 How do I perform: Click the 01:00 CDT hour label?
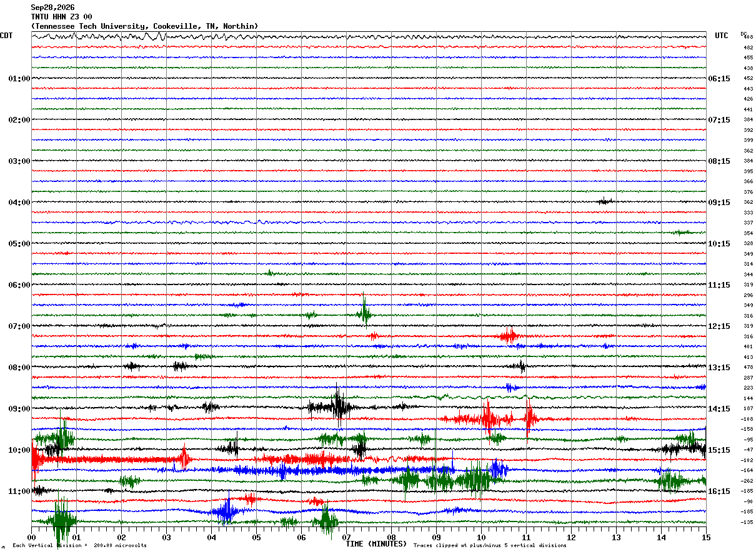(x=19, y=79)
